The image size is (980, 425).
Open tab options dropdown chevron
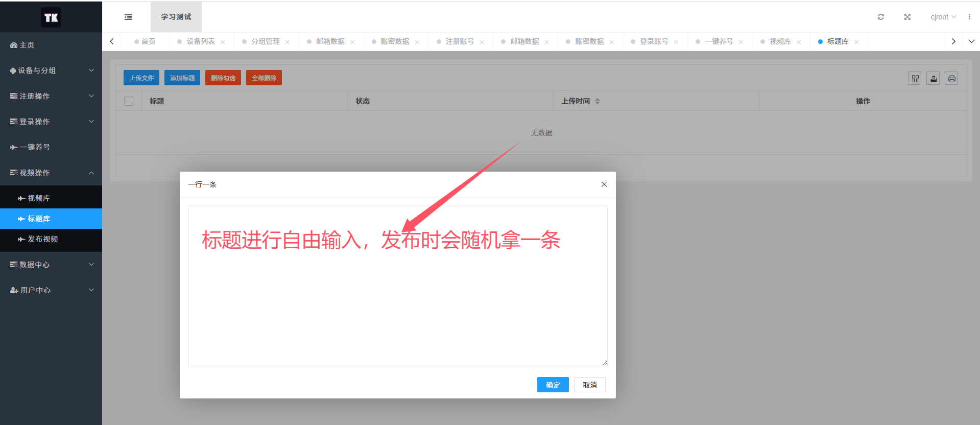click(x=971, y=41)
